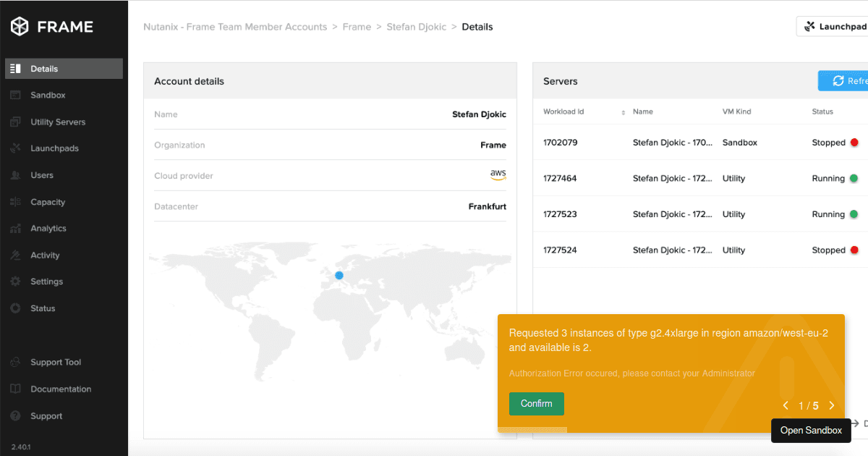Advance to the next notification page
The width and height of the screenshot is (868, 456).
831,405
